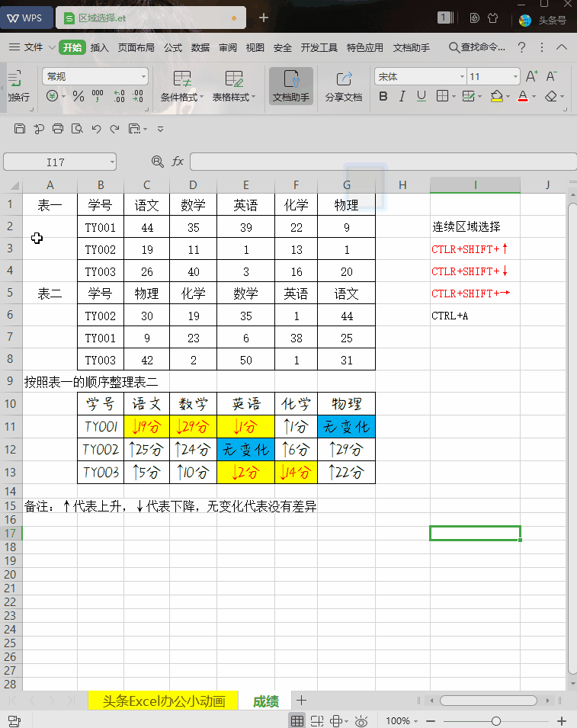
Task: Click the WPS home button
Action: (x=25, y=18)
